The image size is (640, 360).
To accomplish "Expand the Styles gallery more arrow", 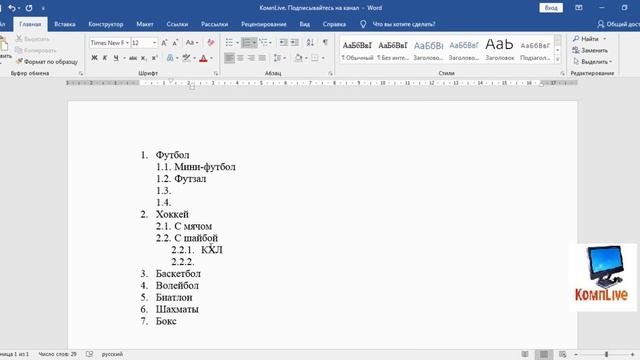I will click(x=558, y=60).
